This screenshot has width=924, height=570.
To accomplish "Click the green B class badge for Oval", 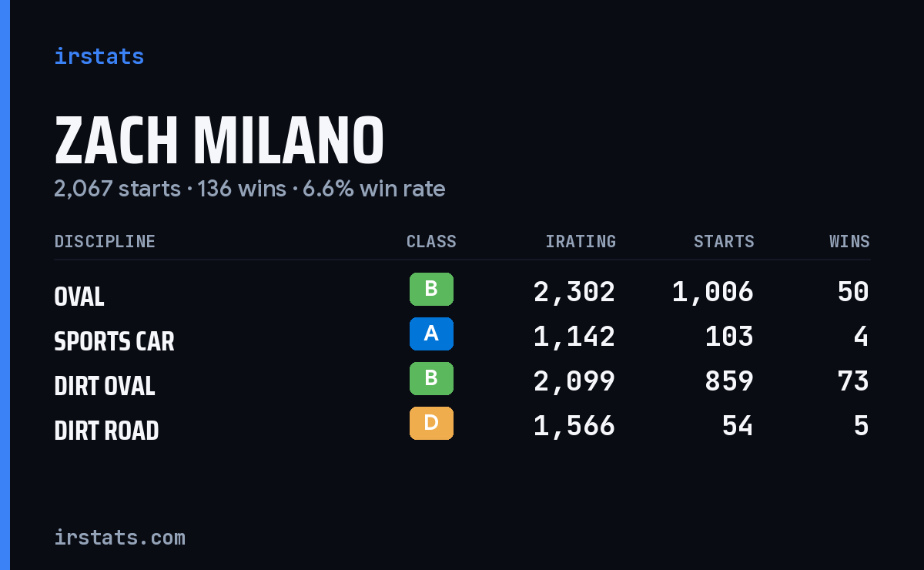I will point(431,290).
